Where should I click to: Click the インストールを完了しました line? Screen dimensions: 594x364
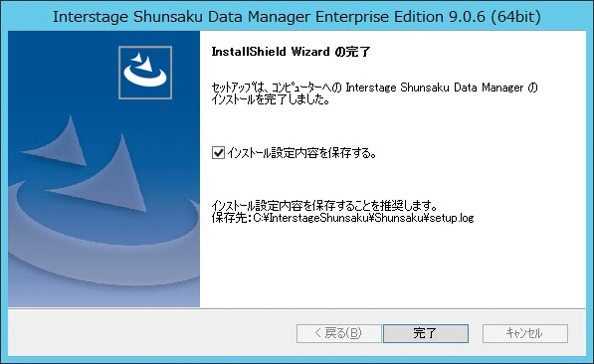[x=271, y=99]
